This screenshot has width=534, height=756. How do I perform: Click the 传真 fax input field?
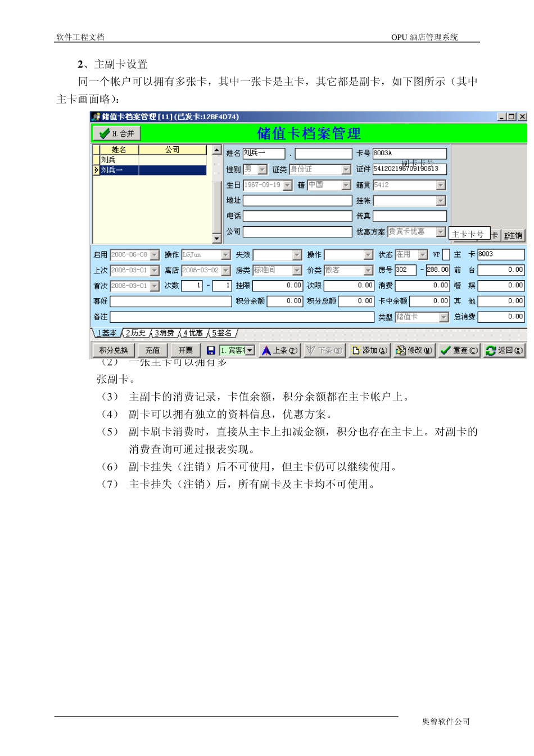pos(410,216)
